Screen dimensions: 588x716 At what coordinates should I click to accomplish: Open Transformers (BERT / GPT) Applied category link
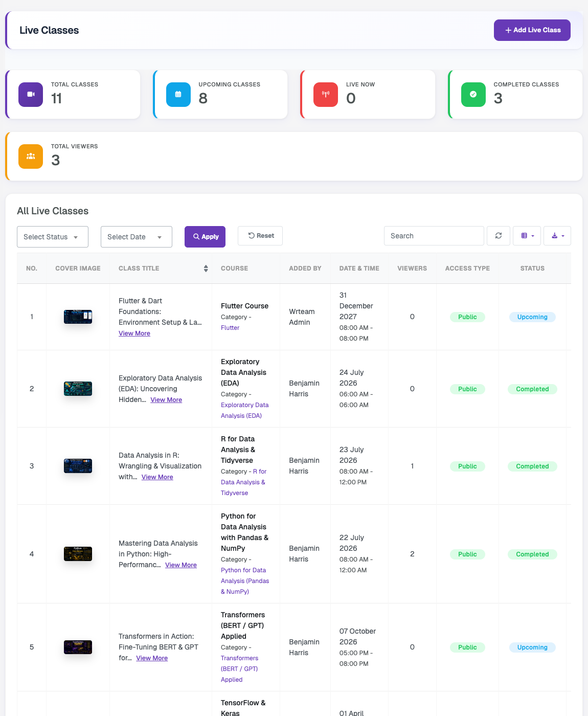[x=240, y=669]
